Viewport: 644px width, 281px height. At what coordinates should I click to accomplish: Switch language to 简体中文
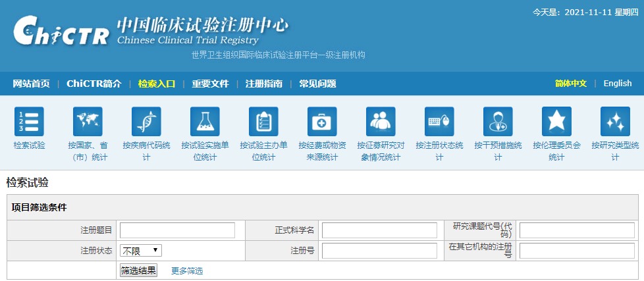coord(571,84)
